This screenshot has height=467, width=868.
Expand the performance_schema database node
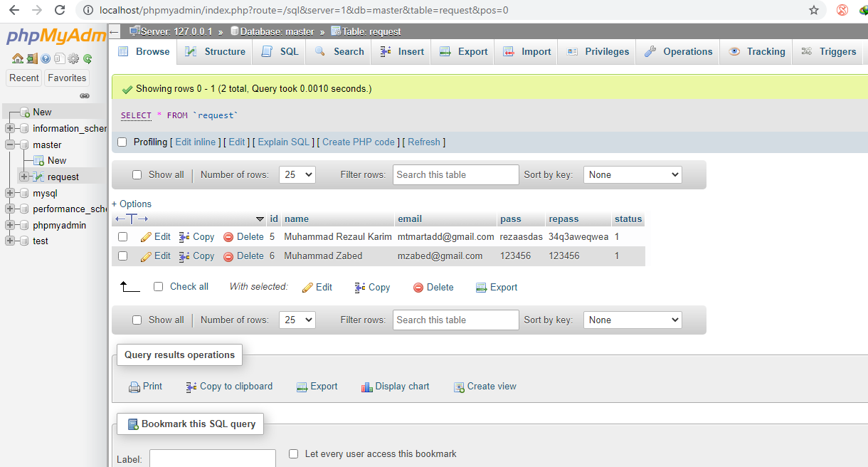click(x=10, y=209)
